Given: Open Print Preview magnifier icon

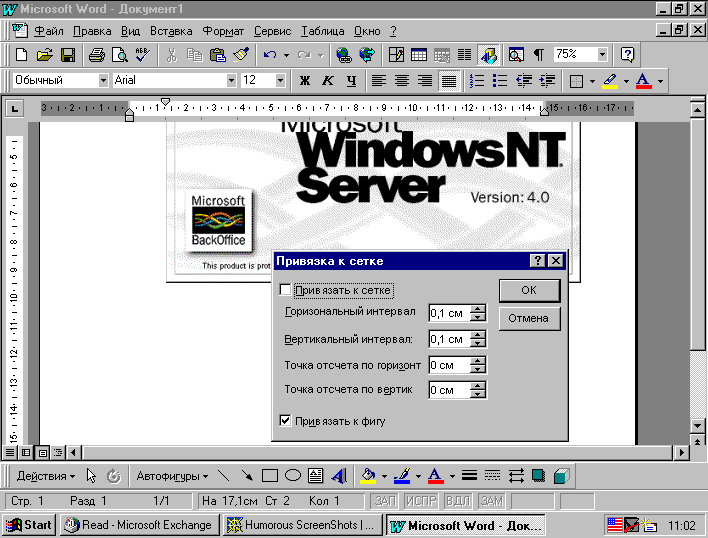Looking at the screenshot, I should coord(120,55).
